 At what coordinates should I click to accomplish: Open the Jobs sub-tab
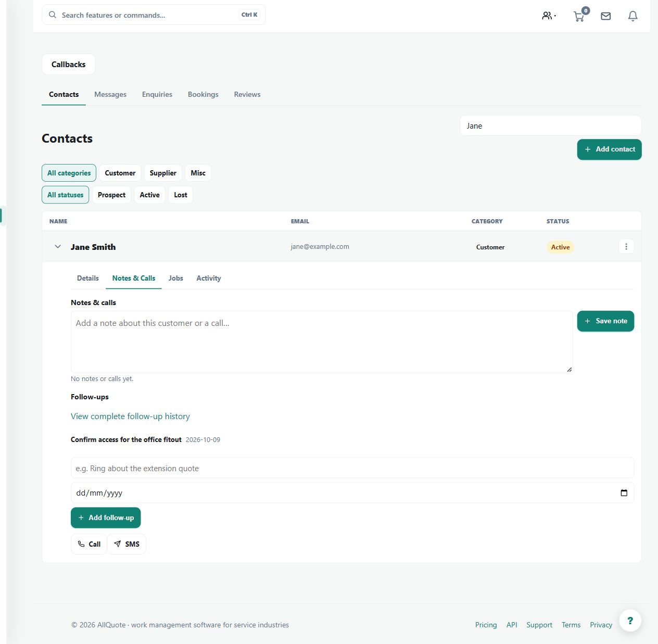point(176,279)
